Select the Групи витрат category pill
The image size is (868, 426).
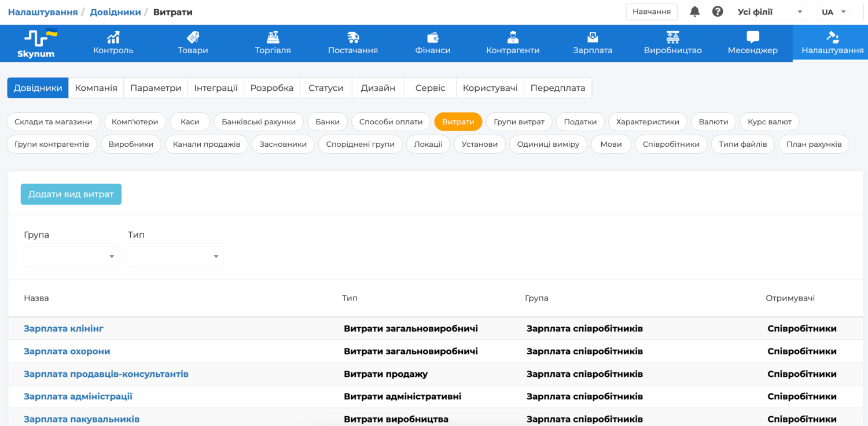point(519,122)
